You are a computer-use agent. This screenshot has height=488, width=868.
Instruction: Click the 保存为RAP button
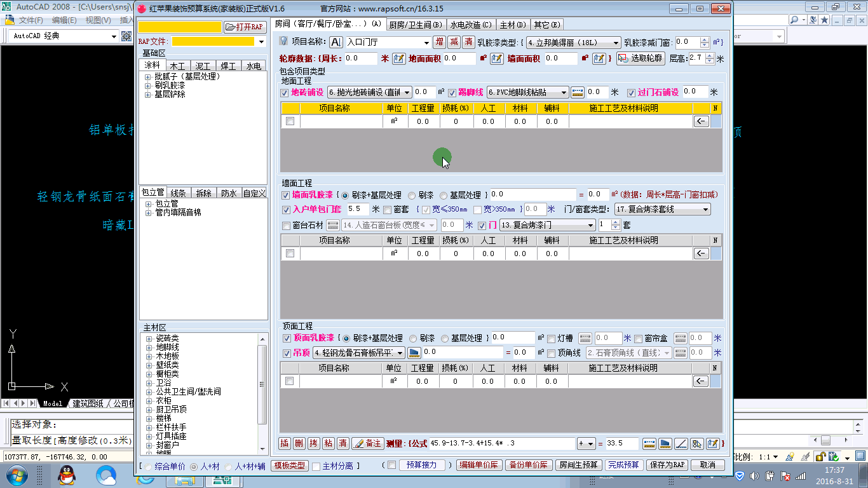tap(667, 465)
